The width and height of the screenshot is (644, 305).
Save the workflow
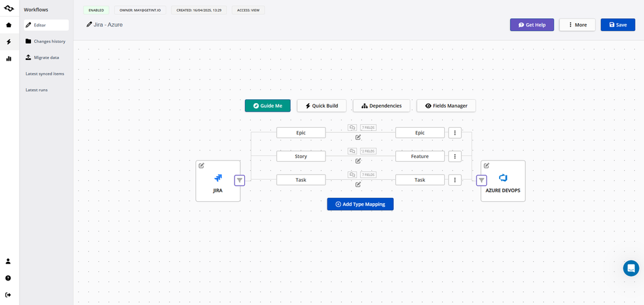618,25
